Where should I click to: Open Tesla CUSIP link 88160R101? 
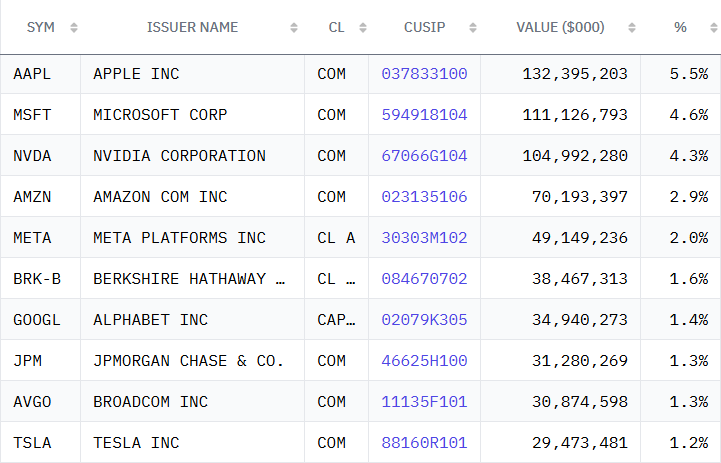(x=424, y=443)
